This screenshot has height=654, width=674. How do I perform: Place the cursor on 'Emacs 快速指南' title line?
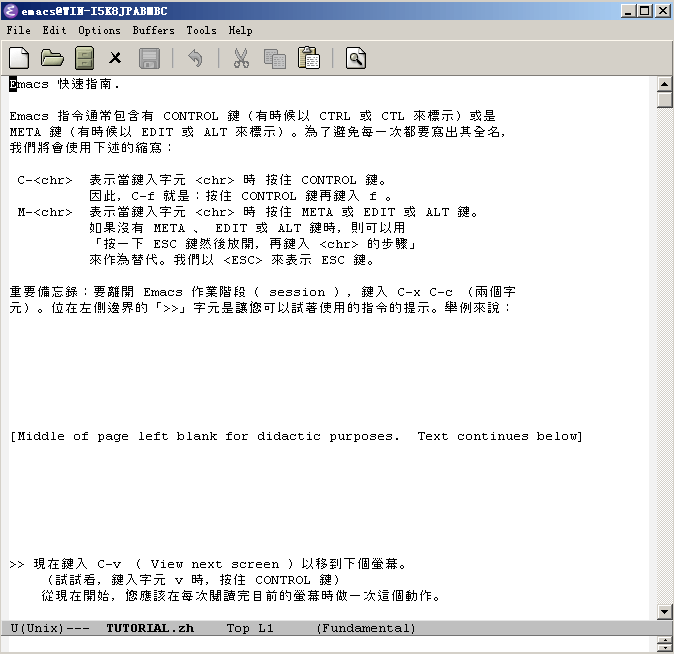point(64,84)
